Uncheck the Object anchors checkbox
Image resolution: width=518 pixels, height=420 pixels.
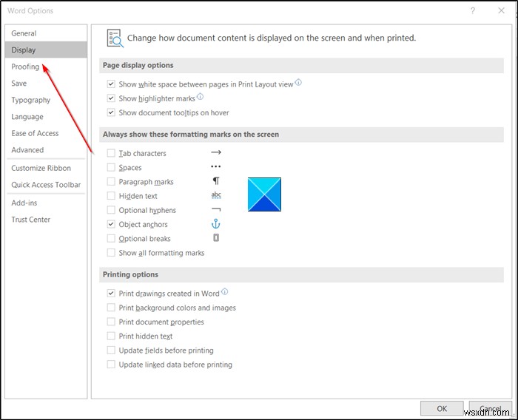[x=111, y=224]
